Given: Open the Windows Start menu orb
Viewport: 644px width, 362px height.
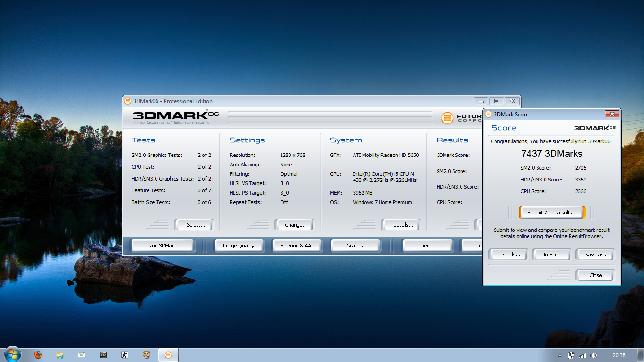Looking at the screenshot, I should (13, 354).
